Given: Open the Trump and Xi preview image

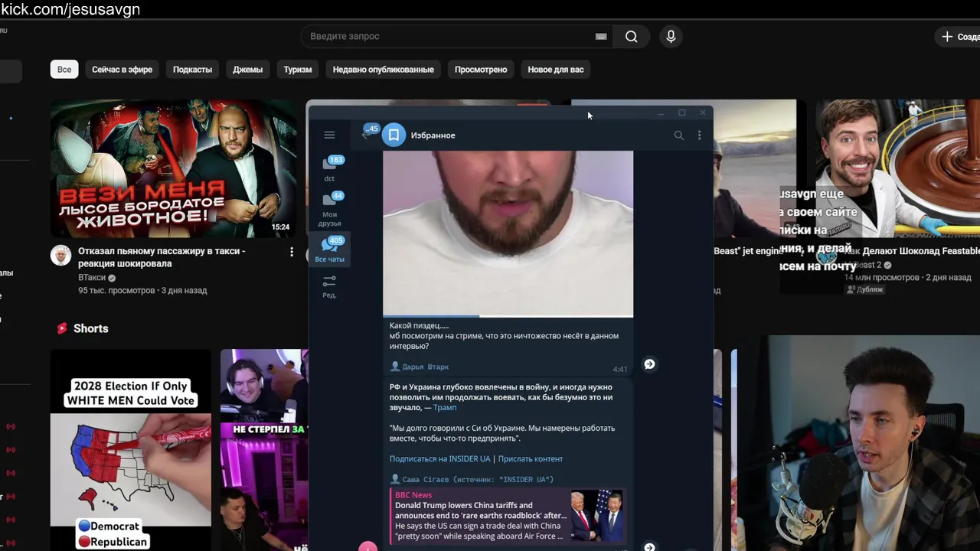Looking at the screenshot, I should click(x=596, y=516).
